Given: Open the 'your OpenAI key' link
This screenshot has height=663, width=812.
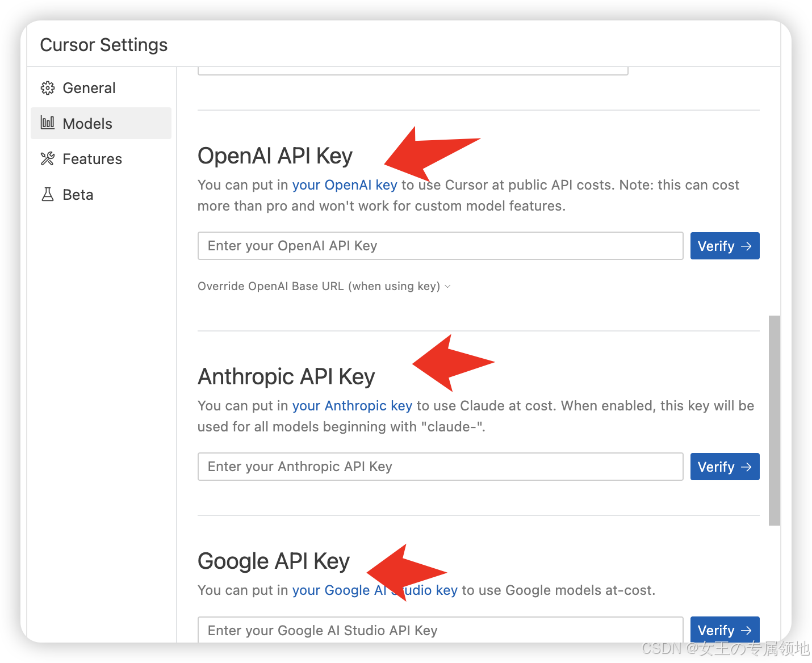Looking at the screenshot, I should (x=345, y=185).
